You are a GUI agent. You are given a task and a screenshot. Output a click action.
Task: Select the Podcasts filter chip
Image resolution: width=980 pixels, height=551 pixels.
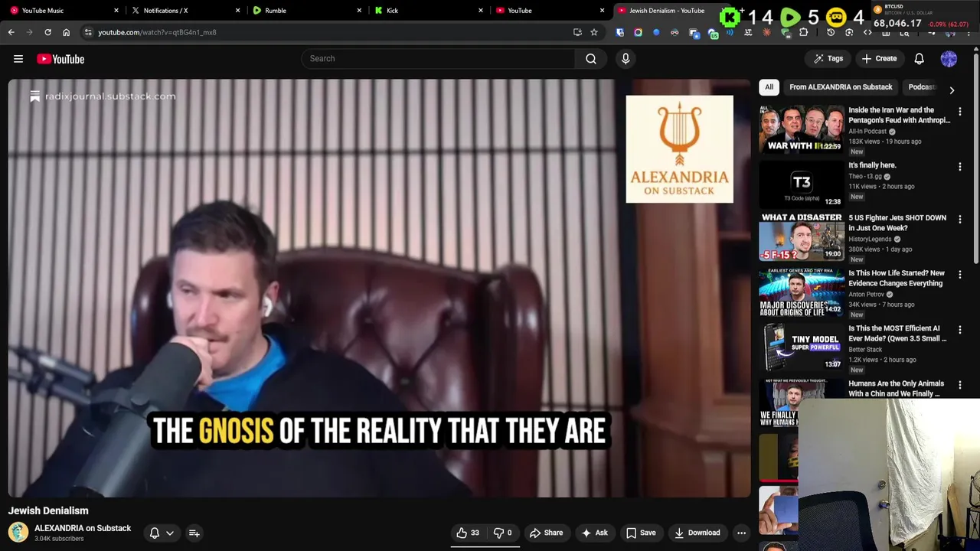coord(922,86)
